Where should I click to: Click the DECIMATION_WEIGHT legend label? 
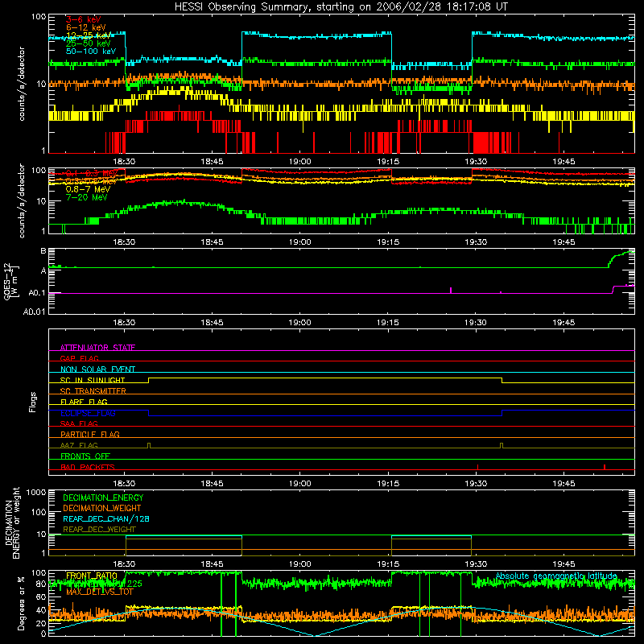point(102,508)
